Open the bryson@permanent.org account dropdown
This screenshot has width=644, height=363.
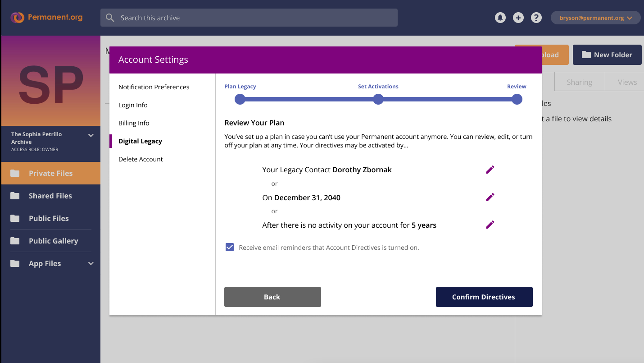[595, 18]
